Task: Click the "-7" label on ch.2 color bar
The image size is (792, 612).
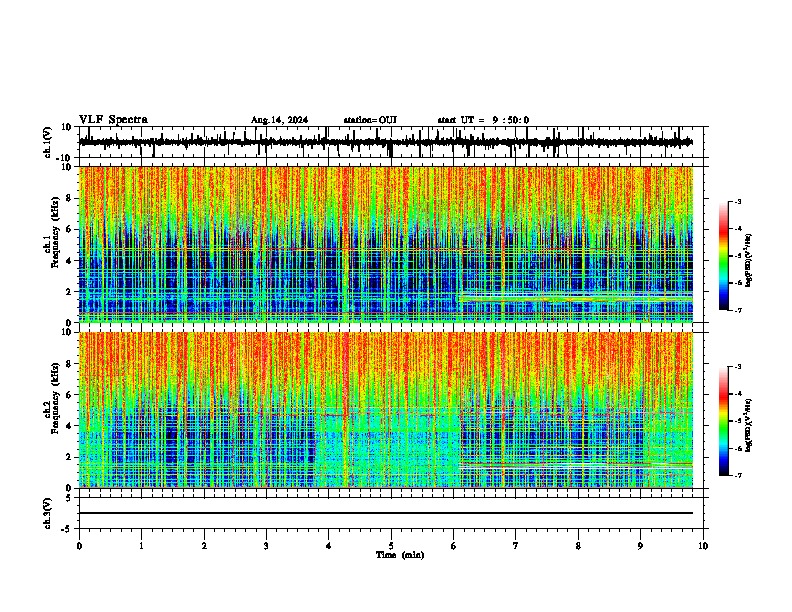Action: pos(738,475)
